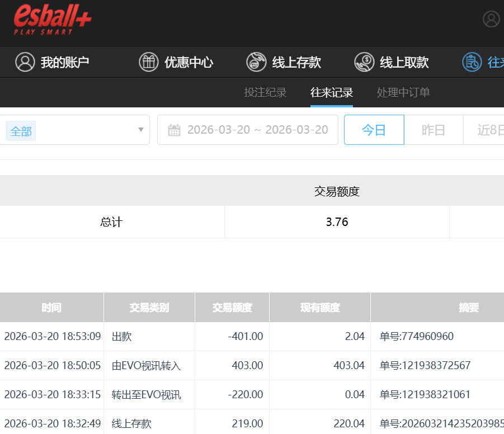Switch to 处理中订单 tab
504x434 pixels.
[403, 93]
